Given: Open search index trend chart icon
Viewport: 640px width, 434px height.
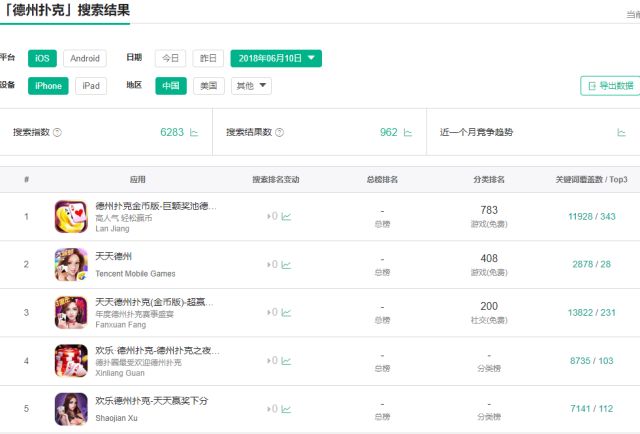Looking at the screenshot, I should (x=194, y=133).
